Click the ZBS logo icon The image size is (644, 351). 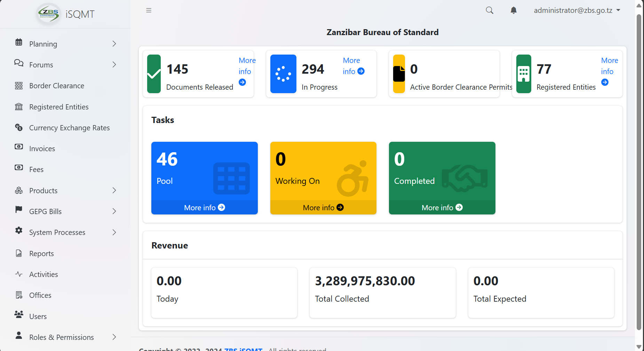tap(48, 14)
